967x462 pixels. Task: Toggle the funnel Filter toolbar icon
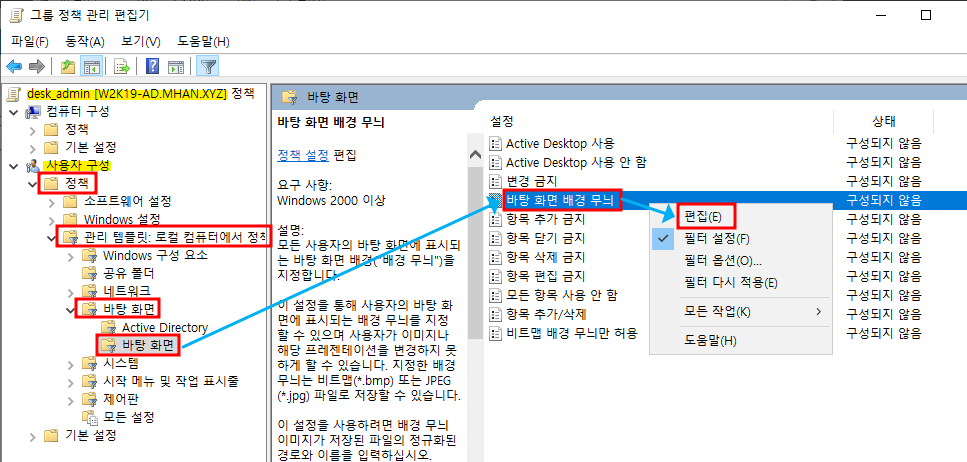click(209, 66)
